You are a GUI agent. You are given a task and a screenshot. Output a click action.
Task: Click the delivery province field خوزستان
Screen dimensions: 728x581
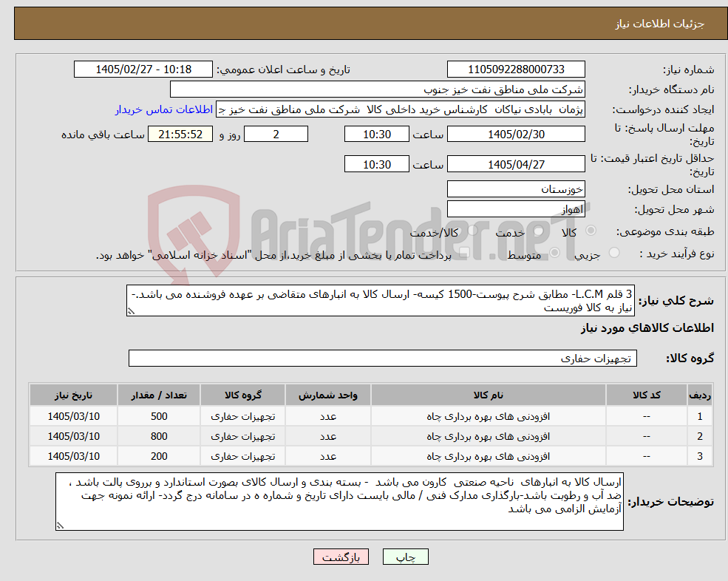(516, 189)
